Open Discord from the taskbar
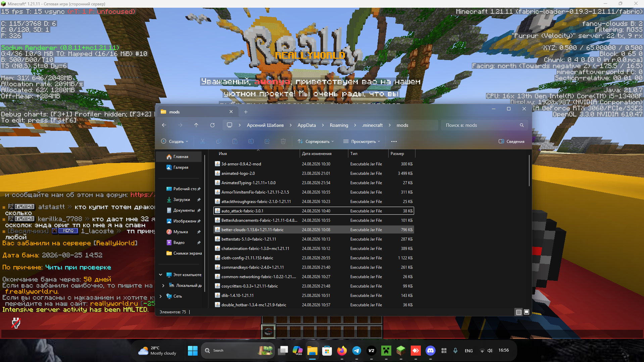This screenshot has height=362, width=644. pyautogui.click(x=431, y=351)
